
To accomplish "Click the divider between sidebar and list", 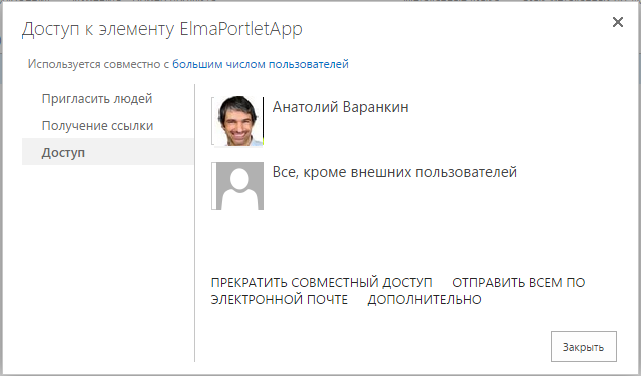I will (x=195, y=223).
